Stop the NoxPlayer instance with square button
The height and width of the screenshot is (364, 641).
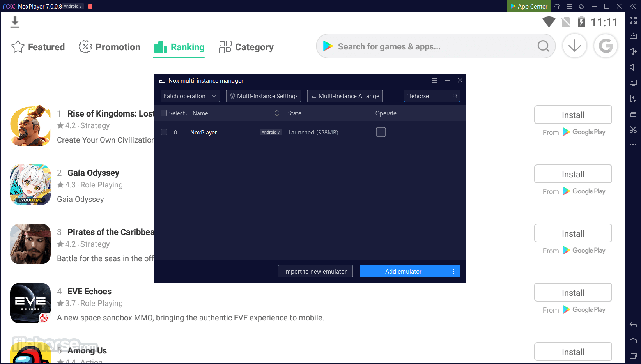tap(381, 132)
